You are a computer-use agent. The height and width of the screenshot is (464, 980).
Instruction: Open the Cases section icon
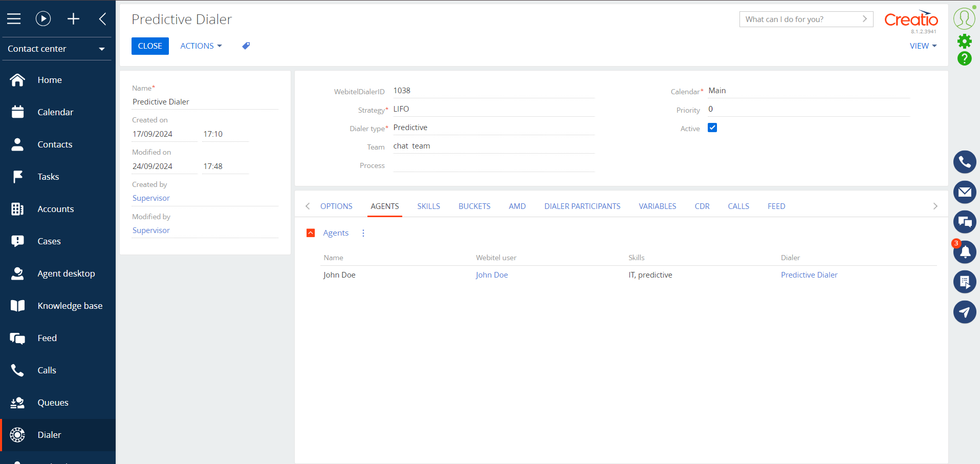tap(17, 241)
